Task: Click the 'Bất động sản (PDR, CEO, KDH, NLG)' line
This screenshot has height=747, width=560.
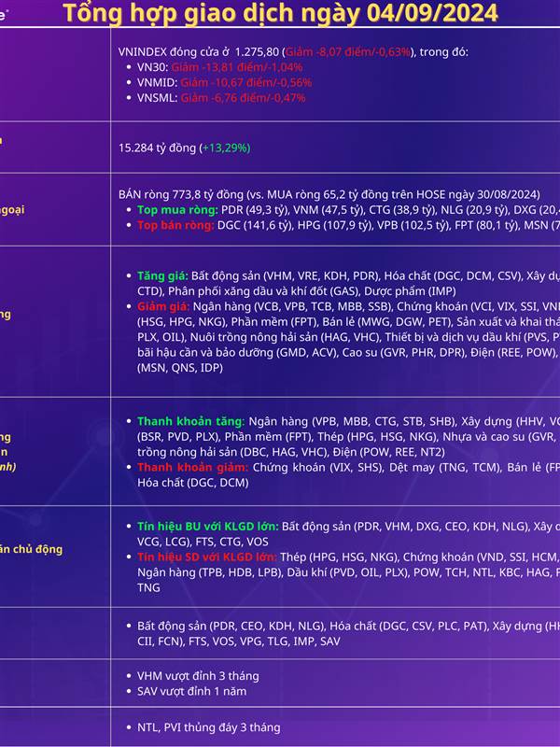Action: tap(348, 626)
